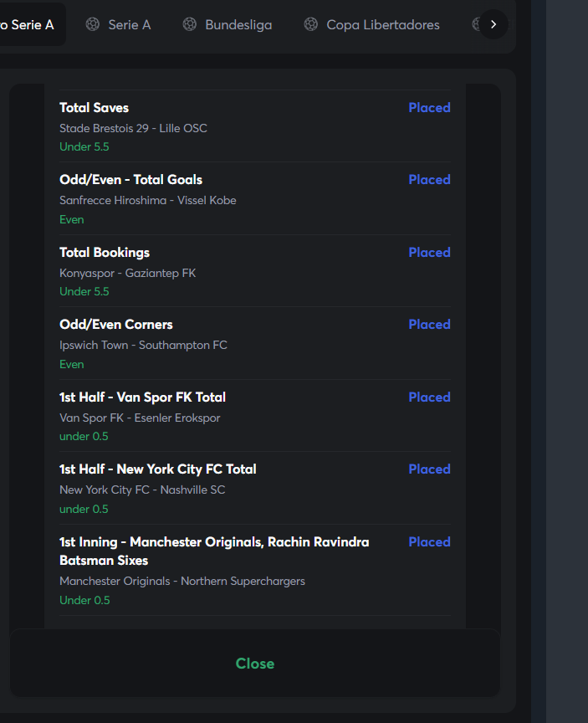Open Ipswich Town - Southampton FC match
The width and height of the screenshot is (588, 723).
point(143,345)
